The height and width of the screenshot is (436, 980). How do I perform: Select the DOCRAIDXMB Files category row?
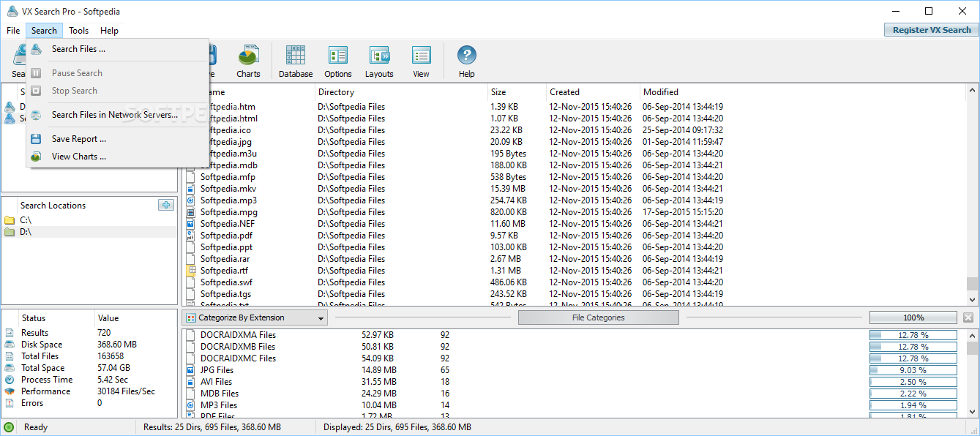click(574, 347)
